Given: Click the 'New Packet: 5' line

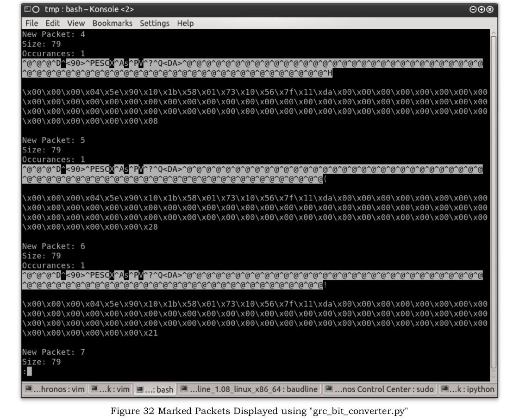Looking at the screenshot, I should pyautogui.click(x=53, y=140).
